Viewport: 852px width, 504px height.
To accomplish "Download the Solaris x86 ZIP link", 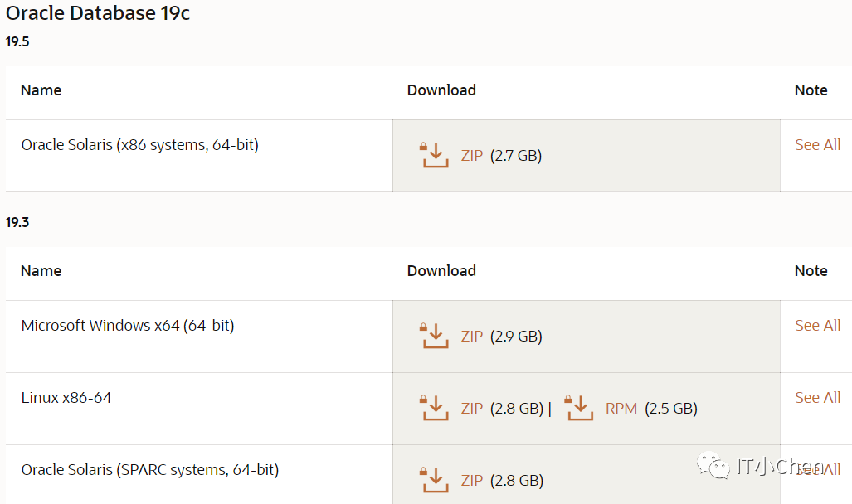I will (472, 156).
